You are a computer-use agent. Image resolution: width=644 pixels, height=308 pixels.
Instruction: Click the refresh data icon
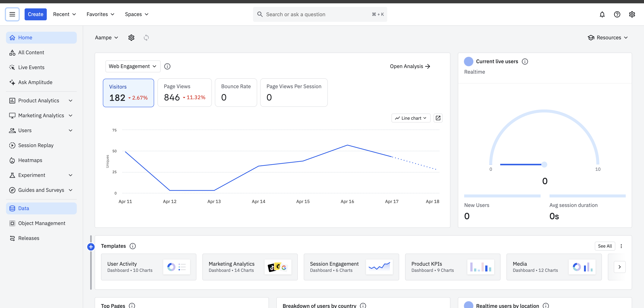pyautogui.click(x=146, y=37)
